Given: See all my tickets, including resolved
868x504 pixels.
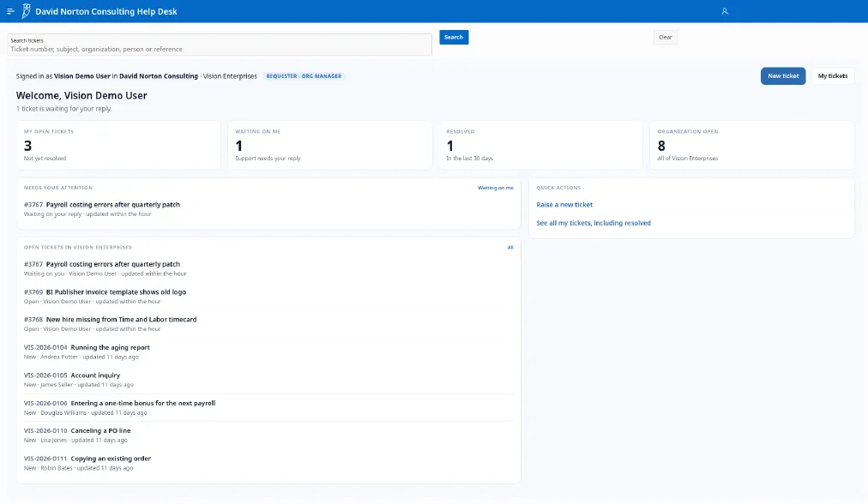Looking at the screenshot, I should tap(594, 223).
